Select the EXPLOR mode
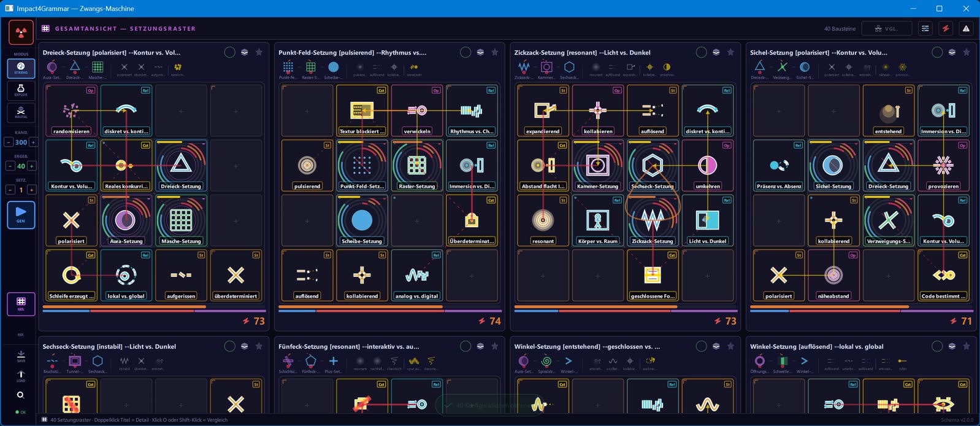980x426 pixels. pyautogui.click(x=21, y=90)
